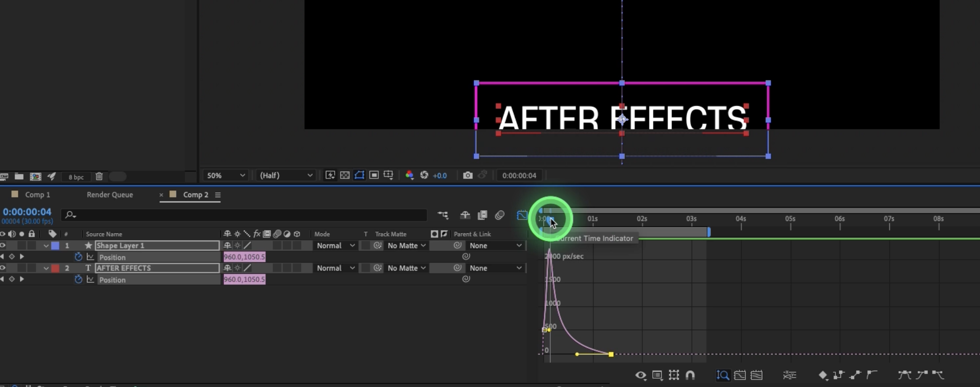Open Choose Graph Type and Options menu
This screenshot has height=387, width=980.
pyautogui.click(x=657, y=375)
